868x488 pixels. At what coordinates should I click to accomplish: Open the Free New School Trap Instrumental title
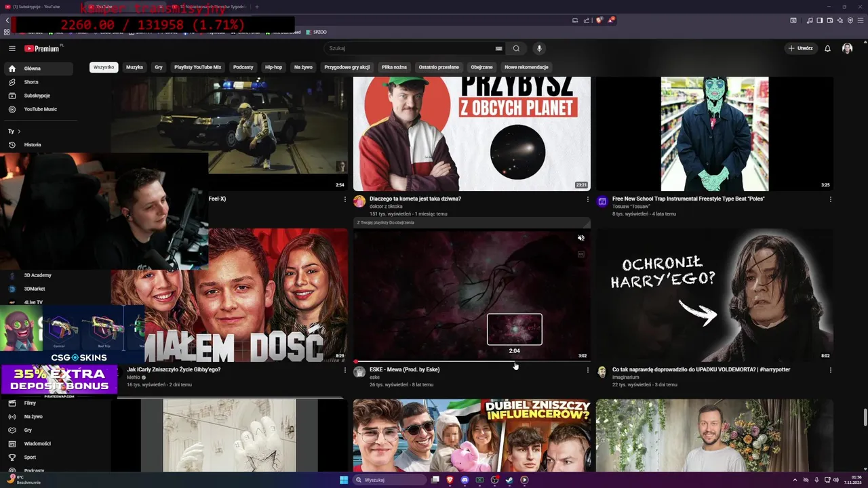688,199
